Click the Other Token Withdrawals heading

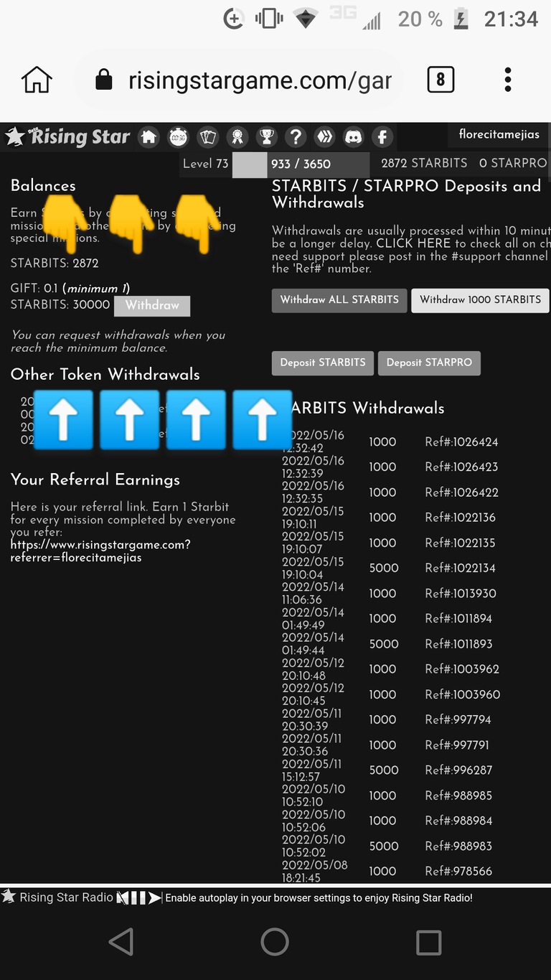pyautogui.click(x=105, y=374)
